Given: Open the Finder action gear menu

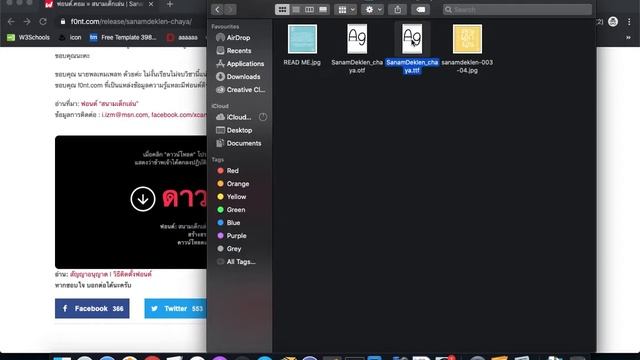Looking at the screenshot, I should [373, 9].
